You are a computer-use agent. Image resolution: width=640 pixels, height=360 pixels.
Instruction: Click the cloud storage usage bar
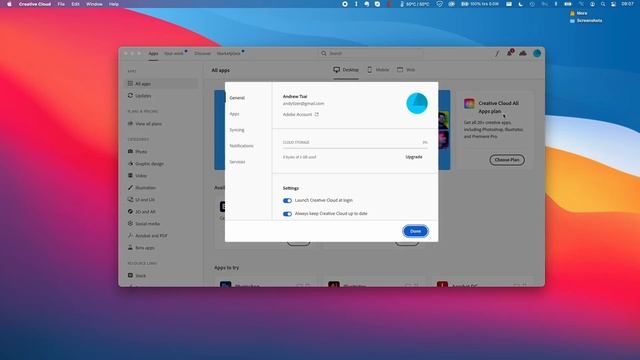355,148
